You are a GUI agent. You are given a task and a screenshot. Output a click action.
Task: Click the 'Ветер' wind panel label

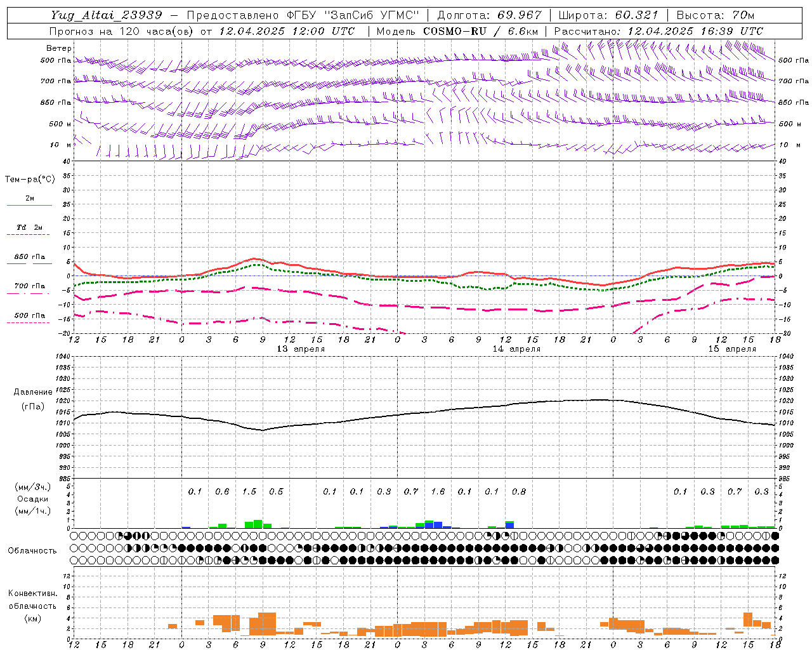click(59, 48)
